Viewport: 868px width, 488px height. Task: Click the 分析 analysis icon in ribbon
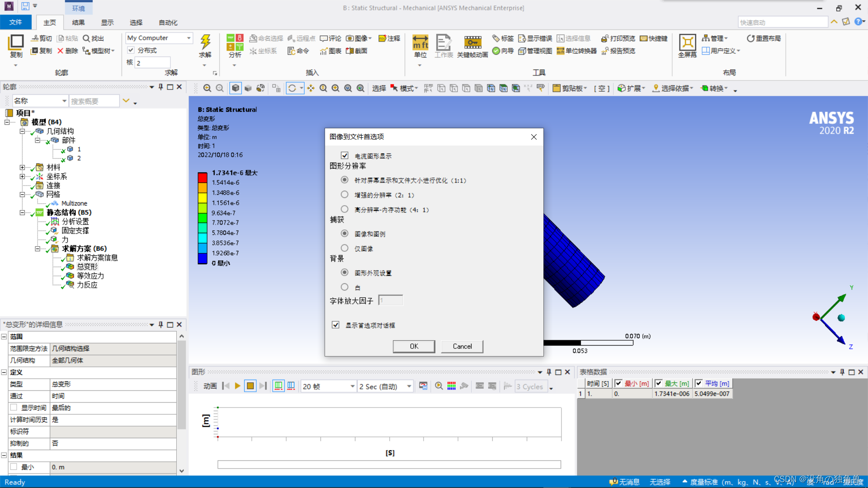click(x=235, y=42)
